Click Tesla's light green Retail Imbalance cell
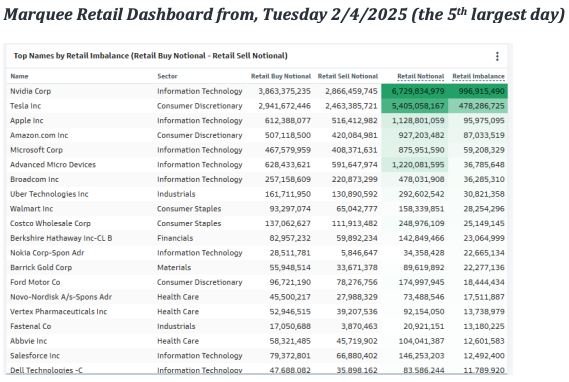Image resolution: width=569 pixels, height=382 pixels. pos(478,106)
